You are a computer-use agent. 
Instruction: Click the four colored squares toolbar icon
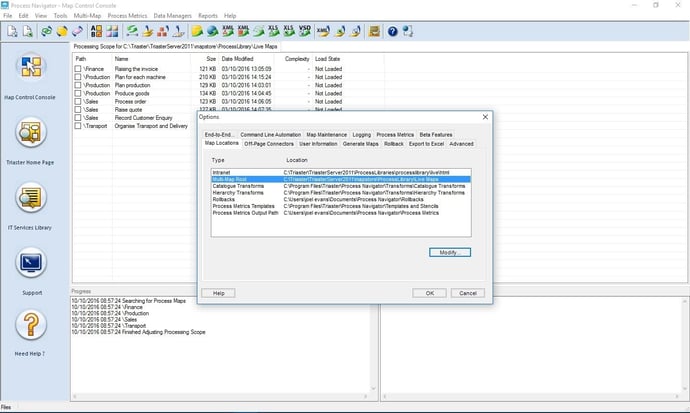pos(112,31)
